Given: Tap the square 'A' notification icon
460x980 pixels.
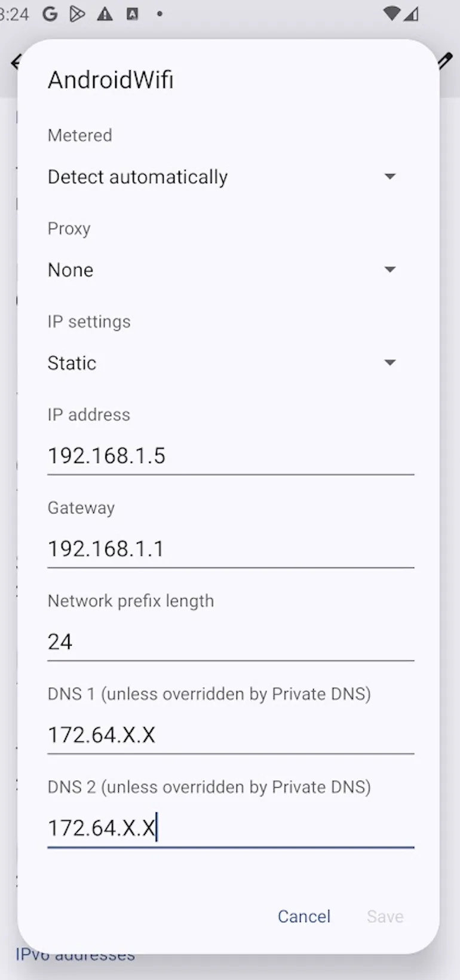Looking at the screenshot, I should click(133, 13).
